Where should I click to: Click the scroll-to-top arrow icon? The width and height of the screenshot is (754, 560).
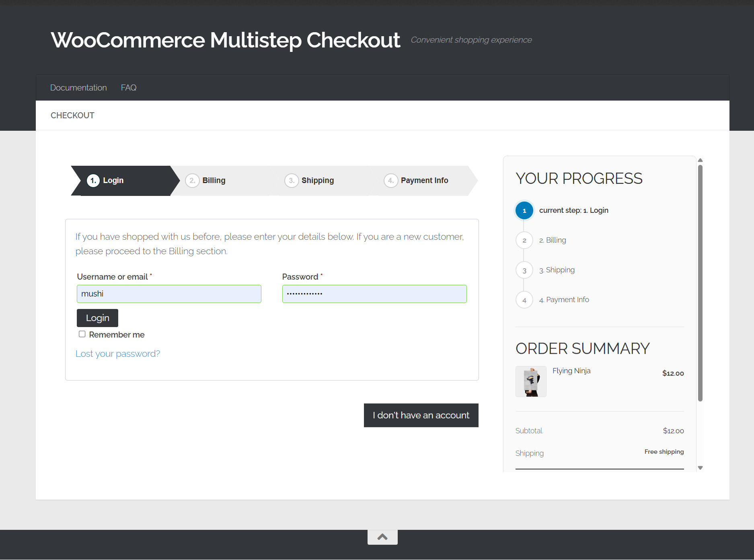(382, 537)
